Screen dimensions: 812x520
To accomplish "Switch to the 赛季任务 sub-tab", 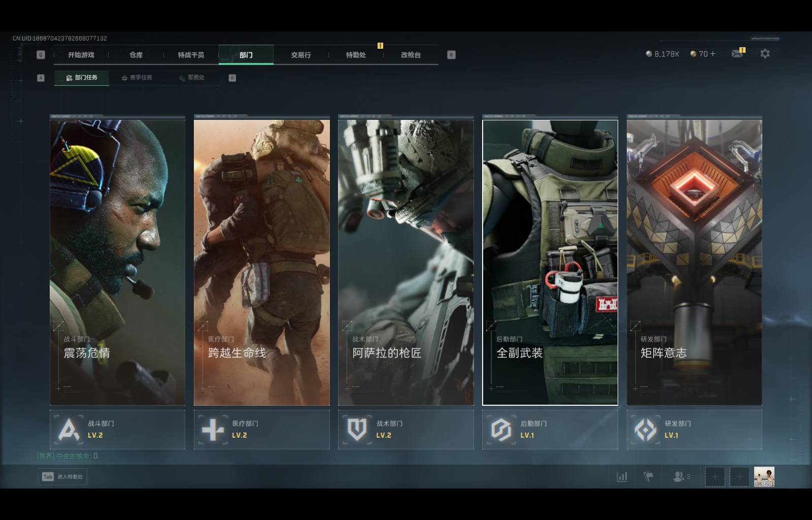I will [137, 78].
